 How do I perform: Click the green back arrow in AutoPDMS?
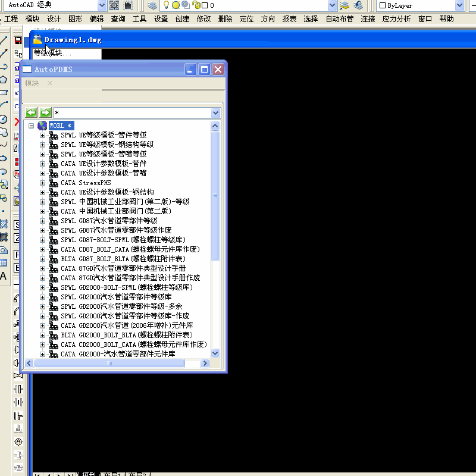[32, 112]
